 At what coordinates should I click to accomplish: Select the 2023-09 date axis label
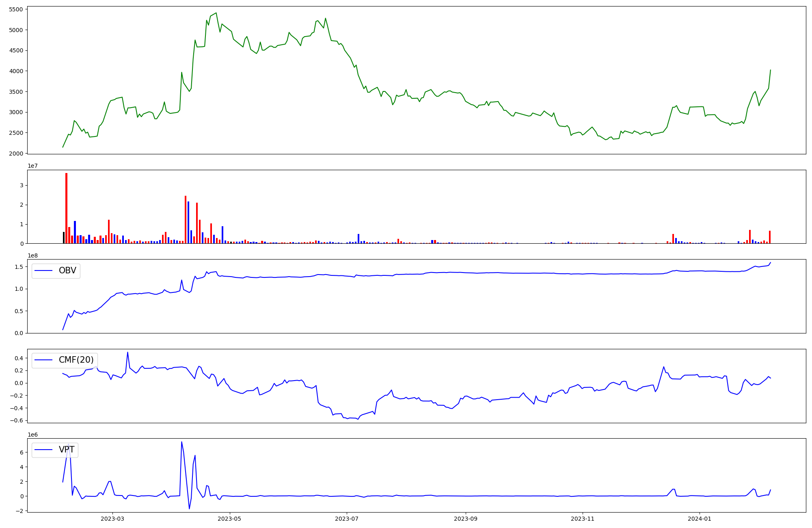[x=466, y=519]
